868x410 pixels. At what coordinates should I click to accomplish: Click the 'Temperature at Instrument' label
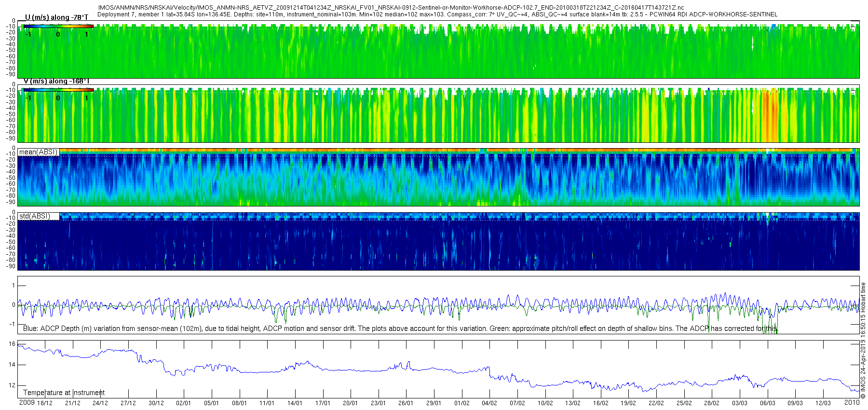click(64, 393)
